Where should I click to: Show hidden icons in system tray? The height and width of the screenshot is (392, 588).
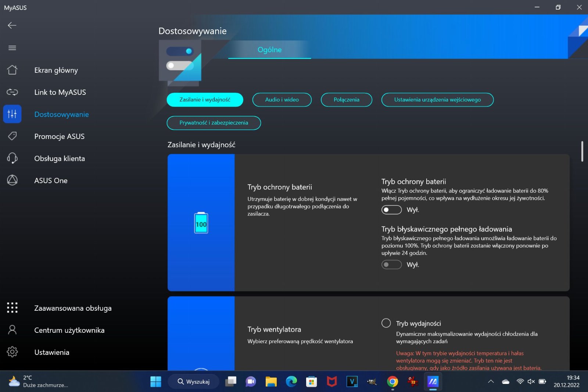coord(491,382)
